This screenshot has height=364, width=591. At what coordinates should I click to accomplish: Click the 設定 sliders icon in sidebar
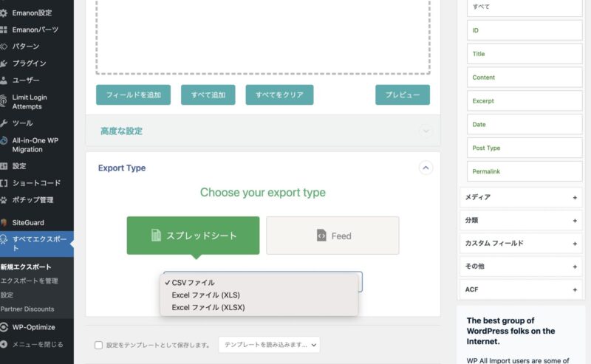pyautogui.click(x=4, y=166)
